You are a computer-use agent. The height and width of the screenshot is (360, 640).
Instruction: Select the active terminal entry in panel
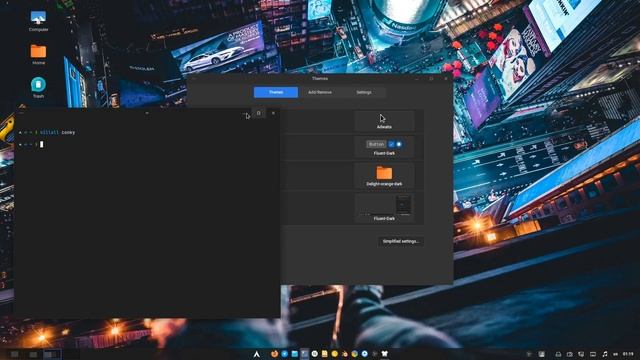click(x=304, y=354)
